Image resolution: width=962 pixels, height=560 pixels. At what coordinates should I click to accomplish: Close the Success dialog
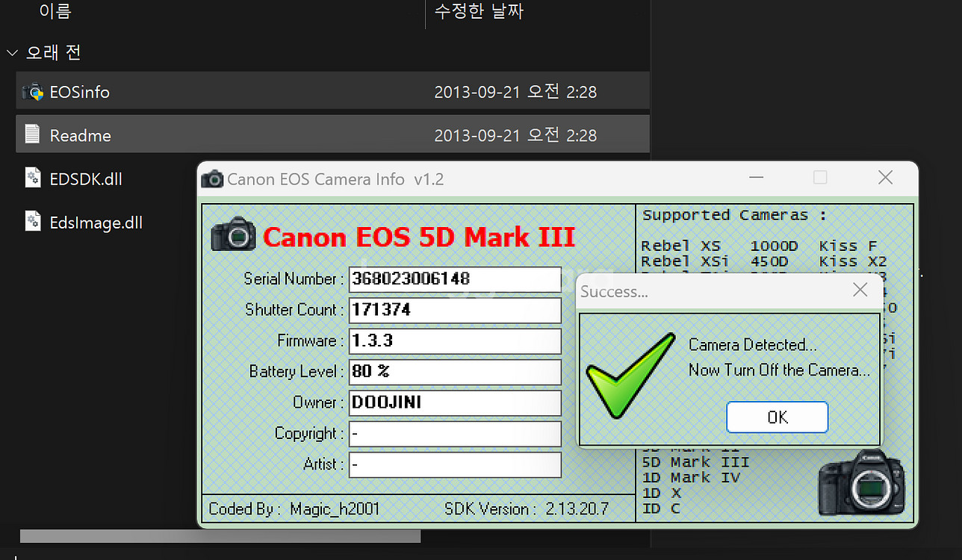tap(860, 290)
